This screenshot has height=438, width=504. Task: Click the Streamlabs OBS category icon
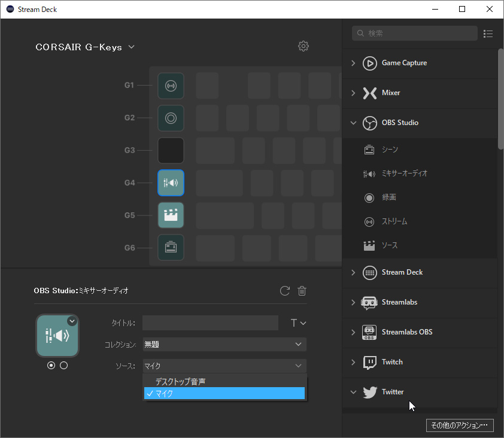click(x=369, y=332)
